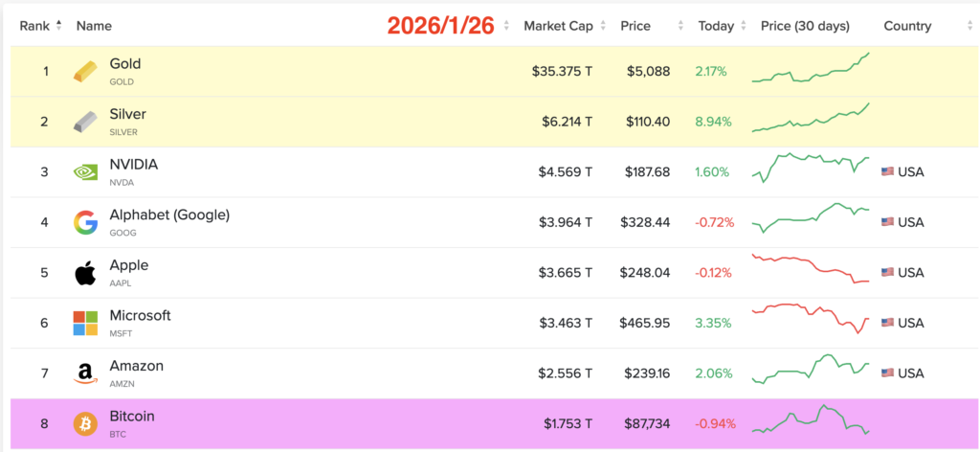
Task: Click the Silver bar icon
Action: pyautogui.click(x=85, y=123)
